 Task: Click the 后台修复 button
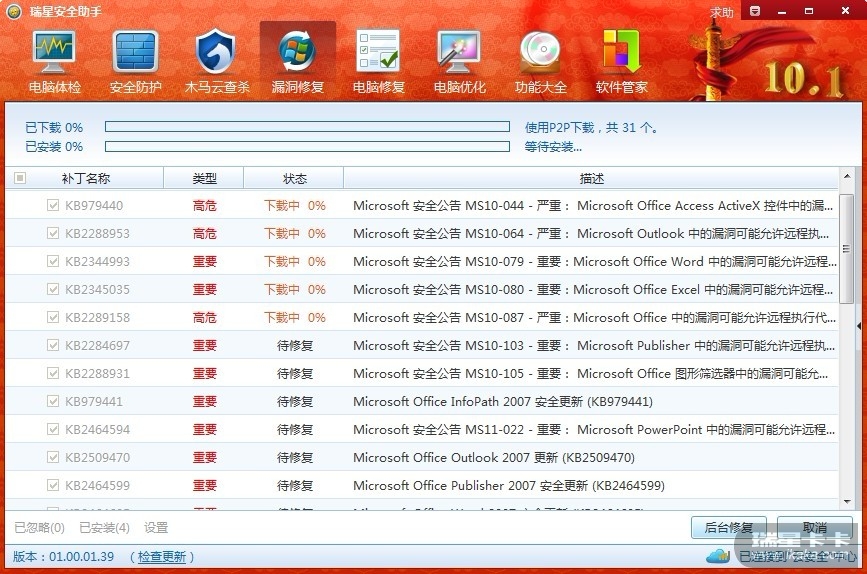tap(729, 528)
